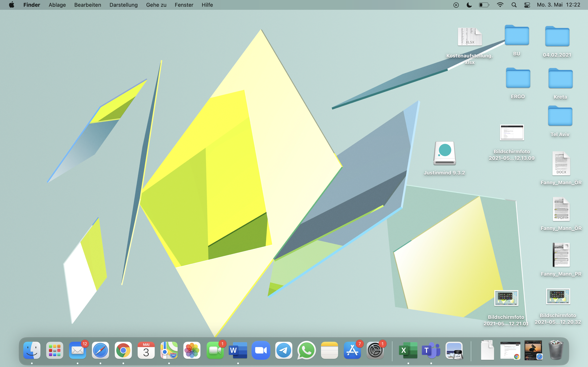
Task: Select the Kreta folder on desktop
Action: click(560, 79)
